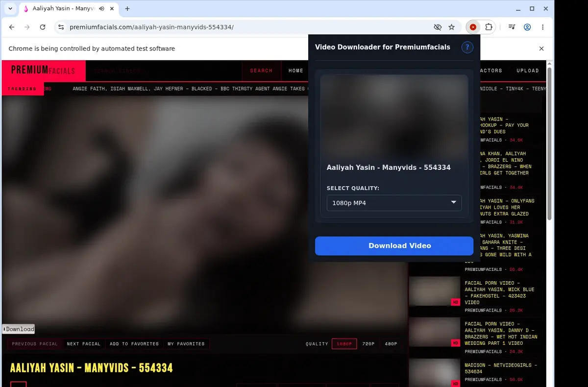588x387 pixels.
Task: Open the Madison NetVideoGirls 534634 link
Action: pos(501,368)
